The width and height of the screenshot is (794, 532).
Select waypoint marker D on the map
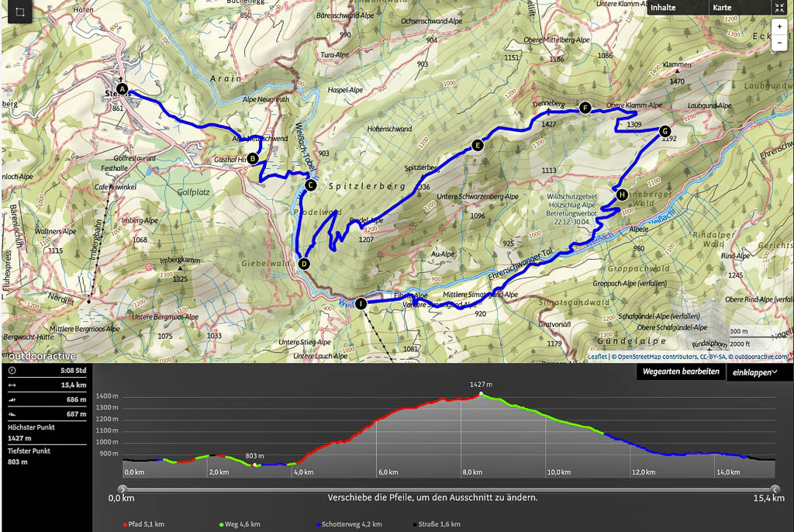pos(304,264)
